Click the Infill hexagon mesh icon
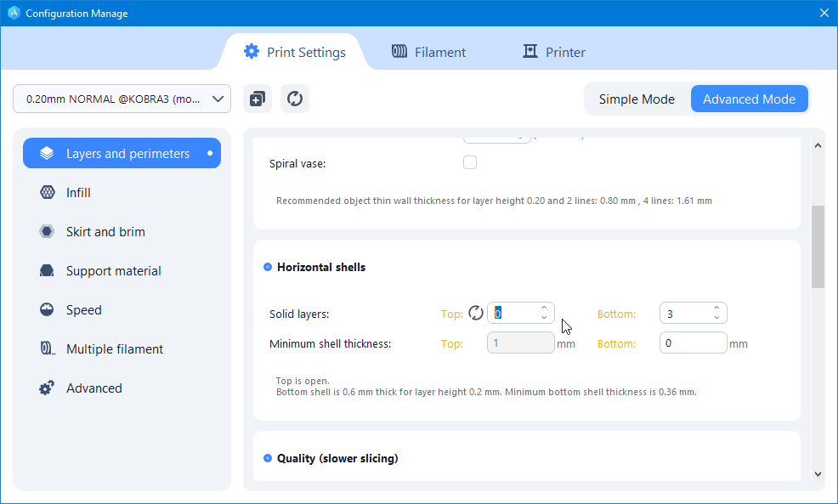838x504 pixels. pos(47,192)
